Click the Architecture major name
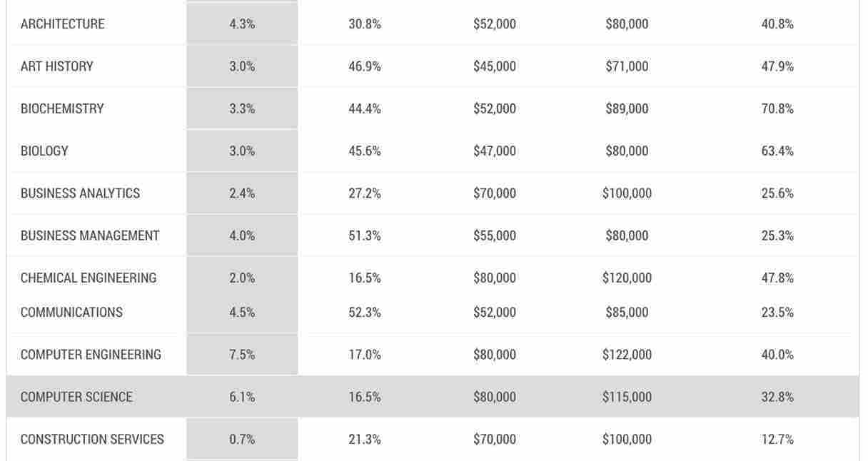The height and width of the screenshot is (461, 868). pos(62,24)
